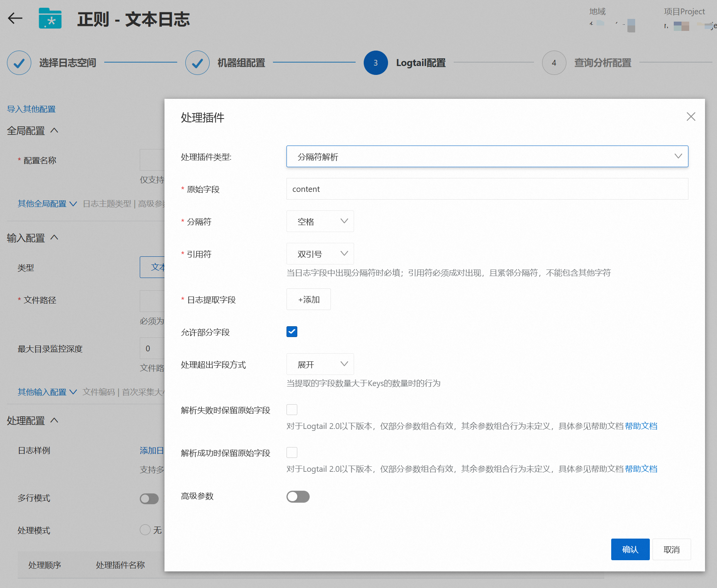The image size is (717, 588).
Task: Click the 最大目录监控深度 input field
Action: pos(152,348)
